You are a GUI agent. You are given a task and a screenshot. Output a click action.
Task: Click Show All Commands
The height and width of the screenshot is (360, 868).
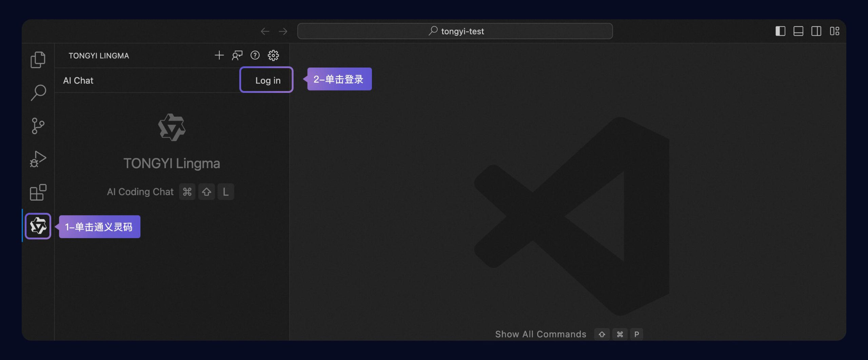click(540, 334)
